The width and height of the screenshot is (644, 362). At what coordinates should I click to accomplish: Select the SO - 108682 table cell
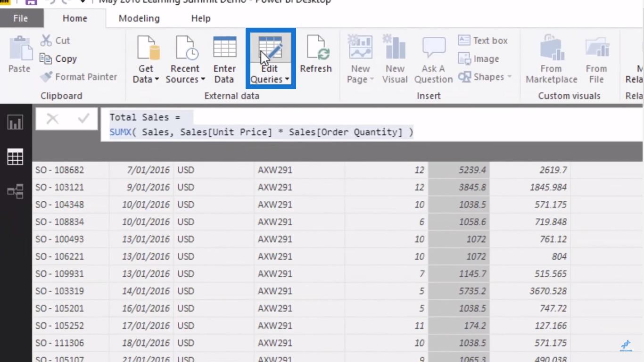[x=71, y=170]
